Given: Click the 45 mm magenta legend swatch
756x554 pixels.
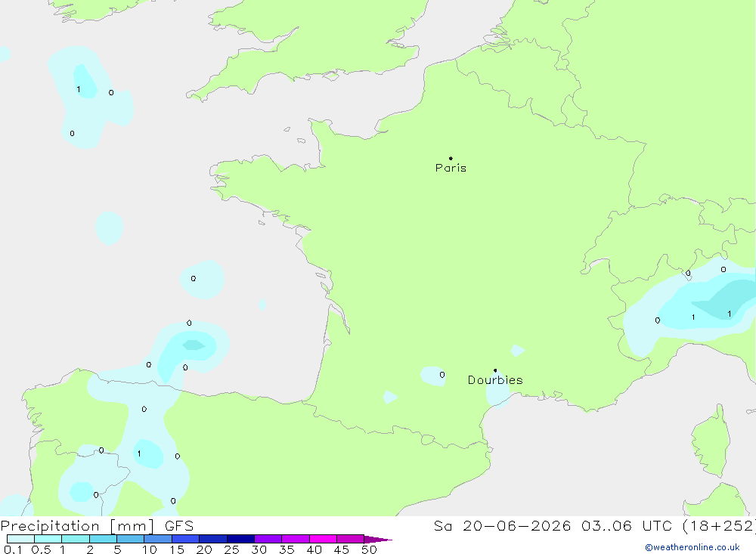Looking at the screenshot, I should coord(350,539).
